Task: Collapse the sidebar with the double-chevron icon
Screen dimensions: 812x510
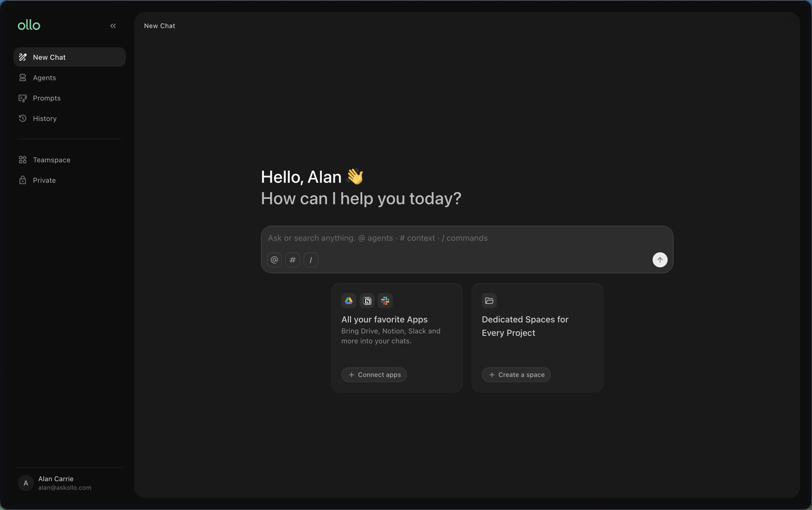Action: coord(113,26)
